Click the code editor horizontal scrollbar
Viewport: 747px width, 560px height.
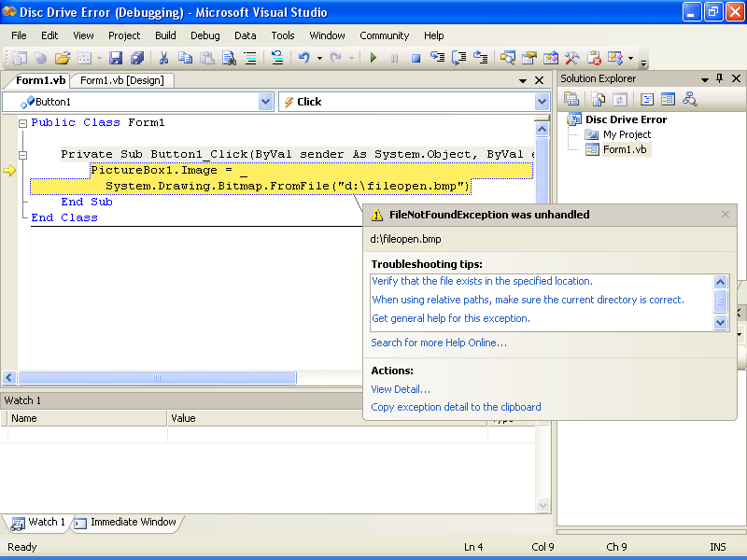pyautogui.click(x=157, y=378)
